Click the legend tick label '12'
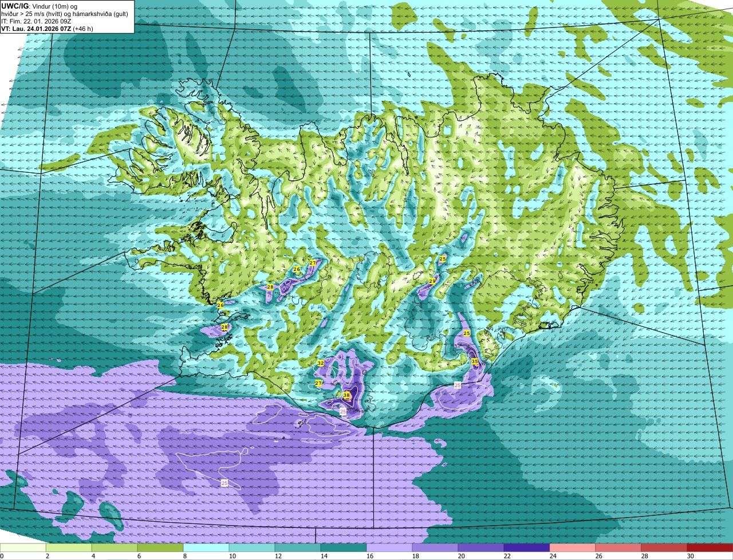Image resolution: width=733 pixels, height=560 pixels. click(x=278, y=556)
